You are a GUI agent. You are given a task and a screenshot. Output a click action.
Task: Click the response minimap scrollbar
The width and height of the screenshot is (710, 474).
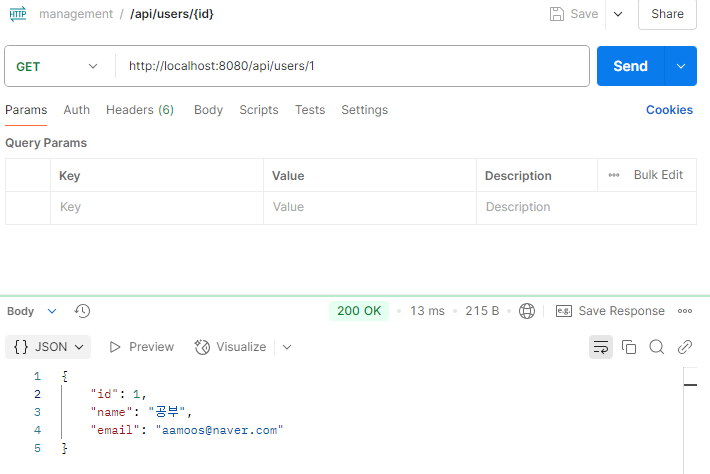click(690, 421)
